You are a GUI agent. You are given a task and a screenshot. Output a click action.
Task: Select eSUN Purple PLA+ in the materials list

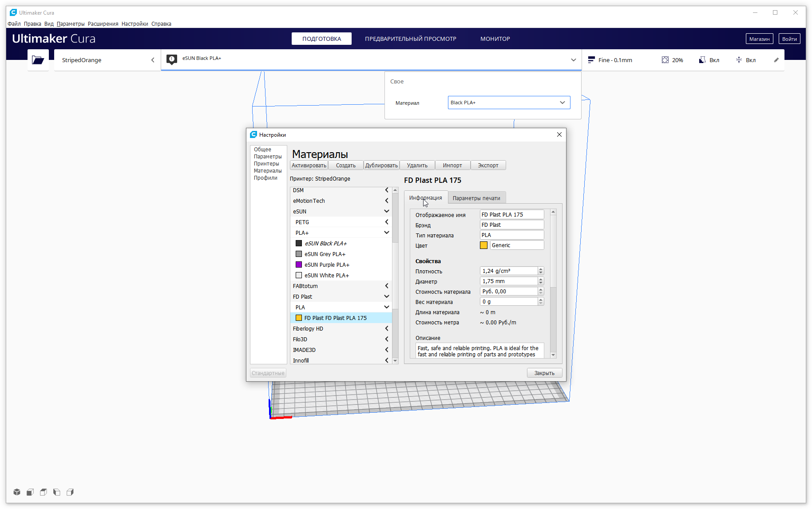pyautogui.click(x=327, y=264)
